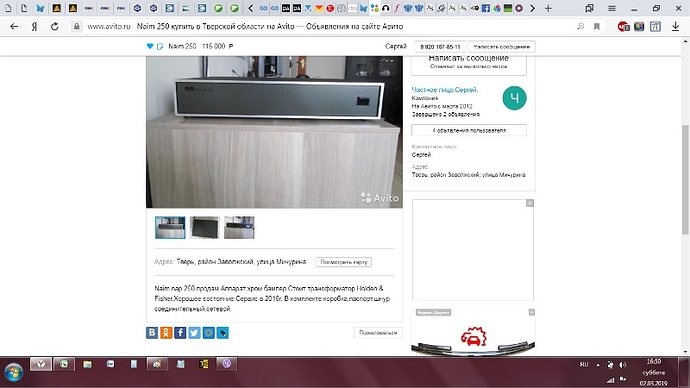Share listing on VKontakte
The width and height of the screenshot is (690, 388).
(x=152, y=333)
